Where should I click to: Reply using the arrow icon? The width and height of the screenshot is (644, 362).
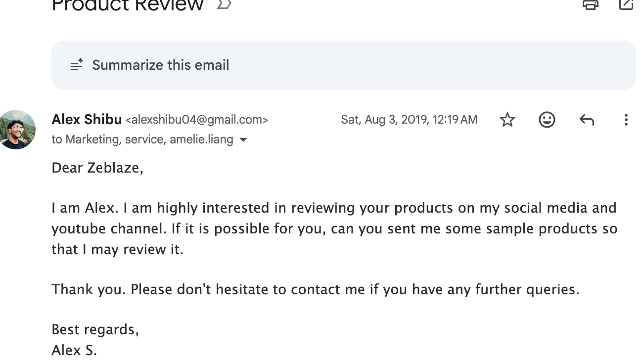click(x=586, y=120)
